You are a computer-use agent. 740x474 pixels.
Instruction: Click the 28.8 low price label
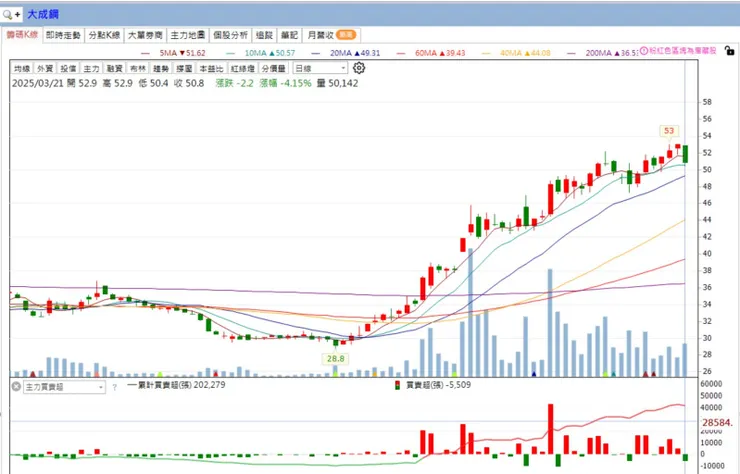coord(336,359)
